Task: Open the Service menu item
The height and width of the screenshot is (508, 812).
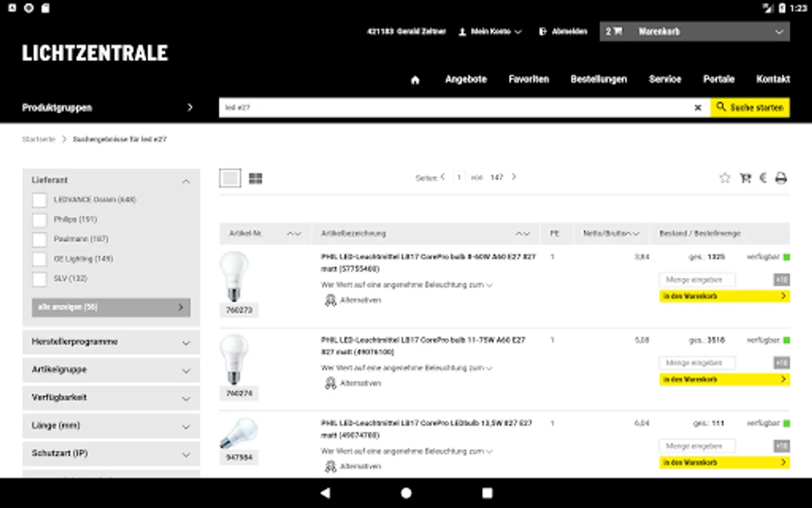Action: coord(665,80)
